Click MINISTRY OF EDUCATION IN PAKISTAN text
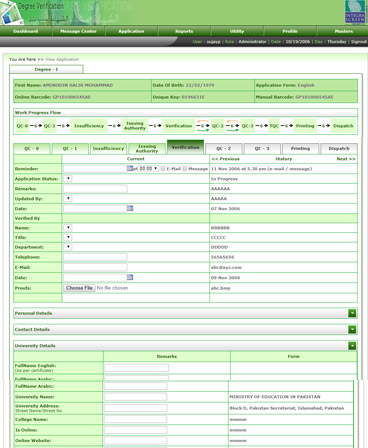 point(275,397)
